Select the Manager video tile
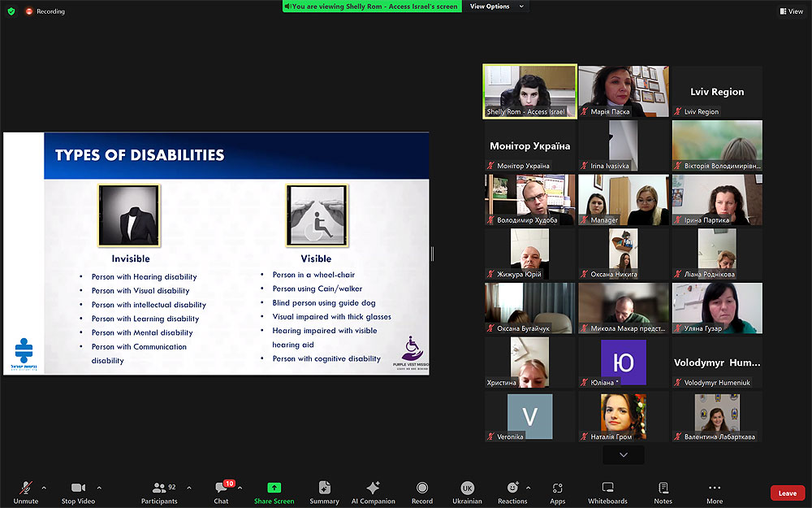 pos(624,200)
